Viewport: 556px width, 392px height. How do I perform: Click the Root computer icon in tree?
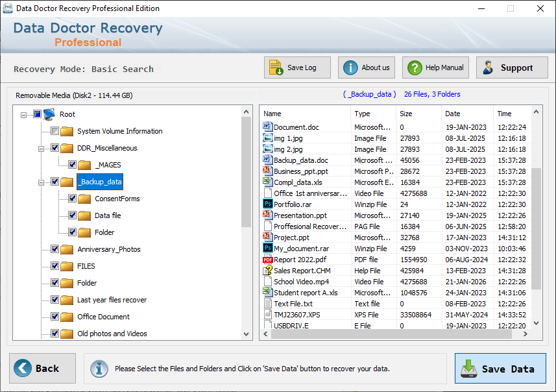coord(49,114)
